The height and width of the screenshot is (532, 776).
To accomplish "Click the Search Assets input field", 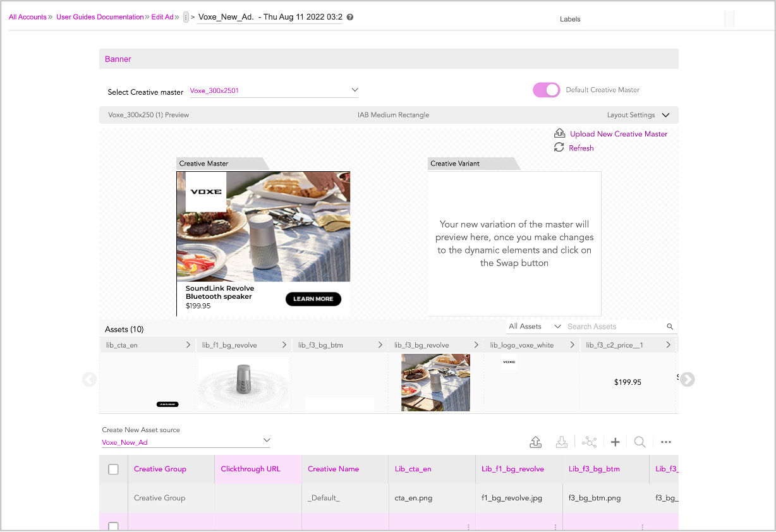I will [615, 327].
